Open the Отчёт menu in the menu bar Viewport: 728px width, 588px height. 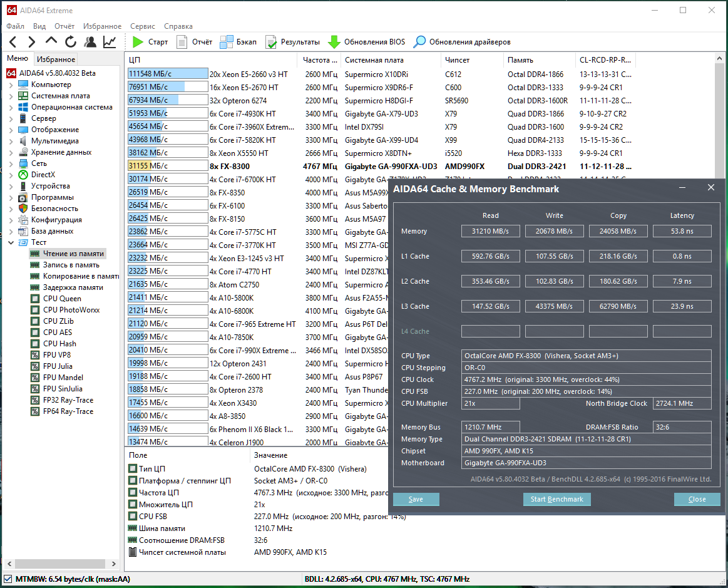click(x=64, y=26)
